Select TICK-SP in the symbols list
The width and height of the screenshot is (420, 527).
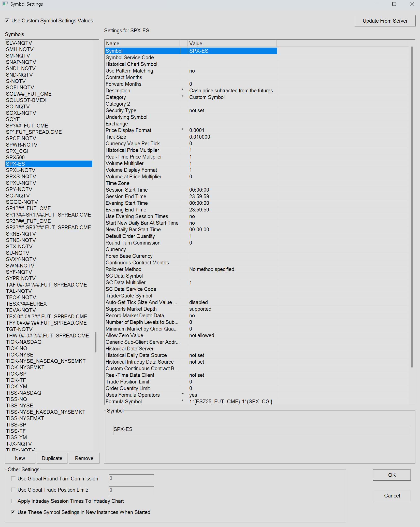click(x=49, y=374)
